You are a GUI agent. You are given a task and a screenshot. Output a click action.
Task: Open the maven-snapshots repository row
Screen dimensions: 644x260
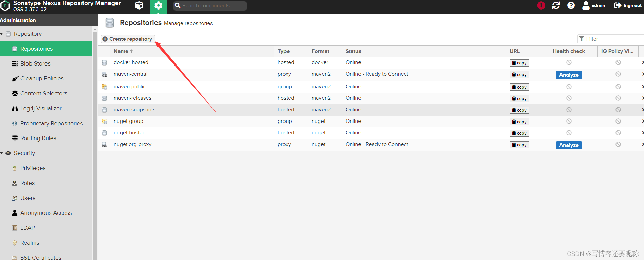(371, 110)
